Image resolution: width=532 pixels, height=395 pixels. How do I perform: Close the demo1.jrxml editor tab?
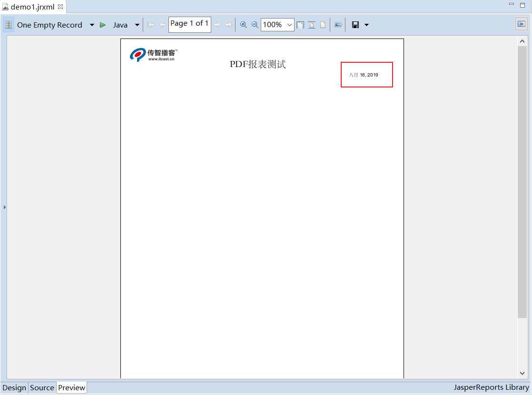pyautogui.click(x=60, y=7)
